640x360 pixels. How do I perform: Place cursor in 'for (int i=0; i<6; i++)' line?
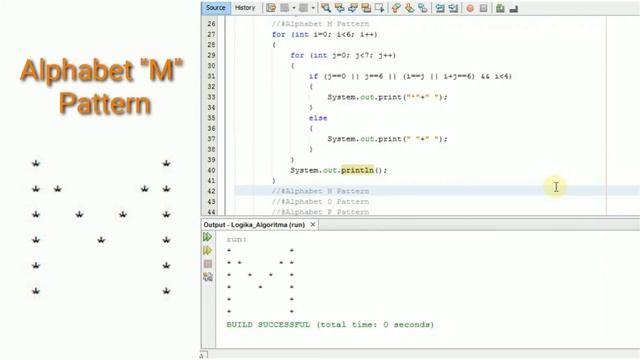(324, 35)
